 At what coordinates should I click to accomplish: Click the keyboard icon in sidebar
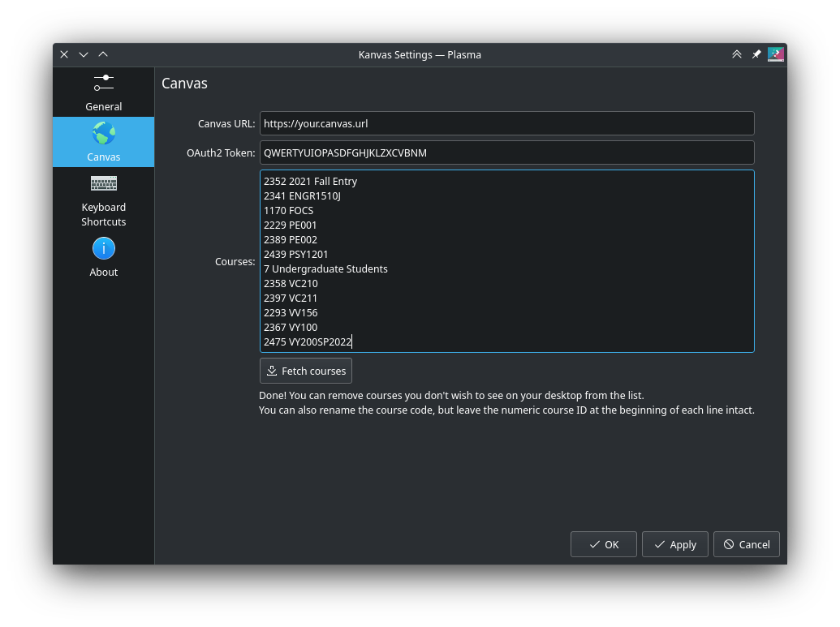pos(103,183)
